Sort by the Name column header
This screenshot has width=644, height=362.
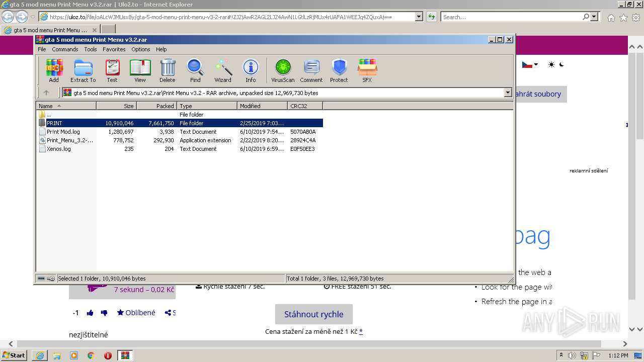point(66,106)
